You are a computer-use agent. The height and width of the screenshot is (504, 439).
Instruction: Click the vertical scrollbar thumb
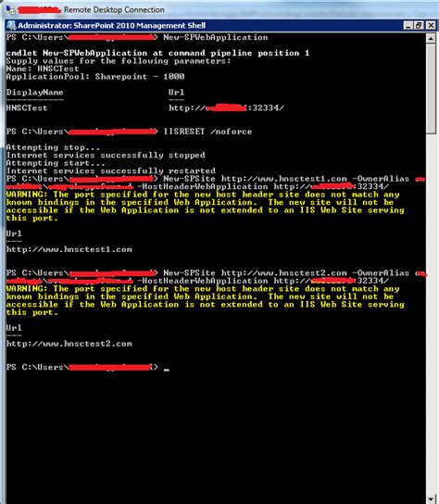tap(431, 88)
